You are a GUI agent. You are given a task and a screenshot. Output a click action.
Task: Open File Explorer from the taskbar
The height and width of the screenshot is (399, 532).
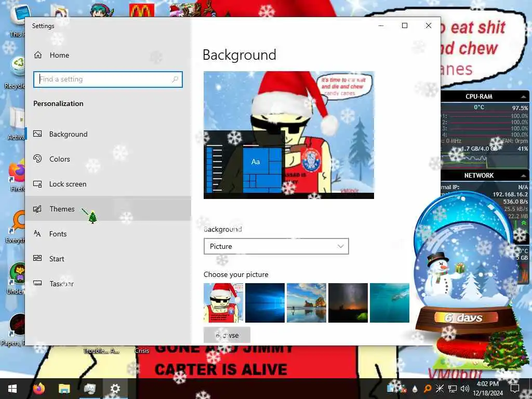pyautogui.click(x=64, y=389)
